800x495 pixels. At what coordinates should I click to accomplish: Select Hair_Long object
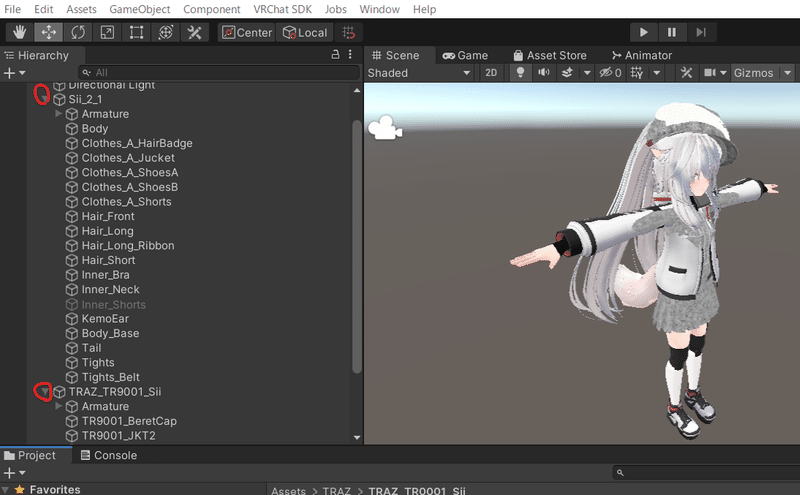pos(108,231)
